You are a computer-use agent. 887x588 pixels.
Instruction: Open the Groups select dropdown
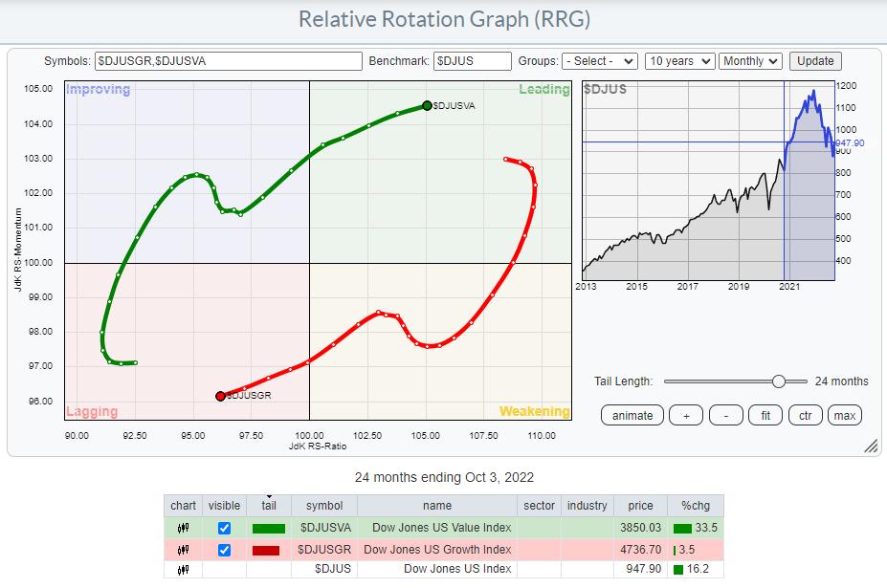(600, 61)
